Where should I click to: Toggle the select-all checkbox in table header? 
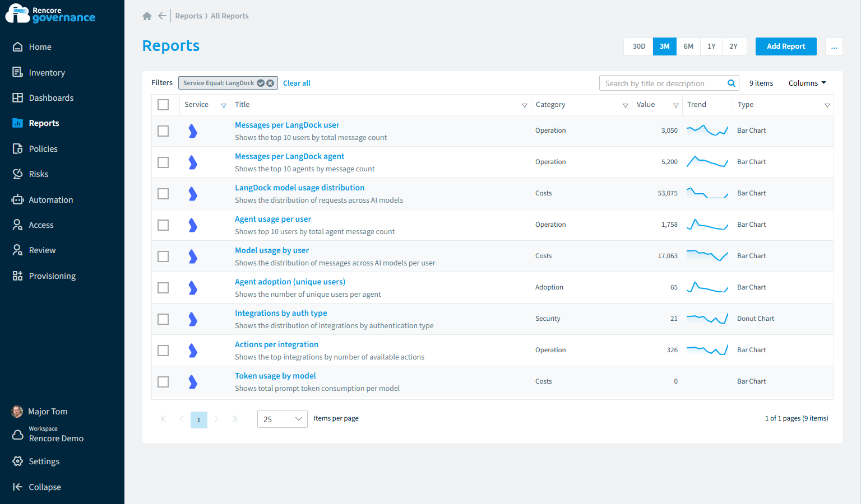[163, 105]
